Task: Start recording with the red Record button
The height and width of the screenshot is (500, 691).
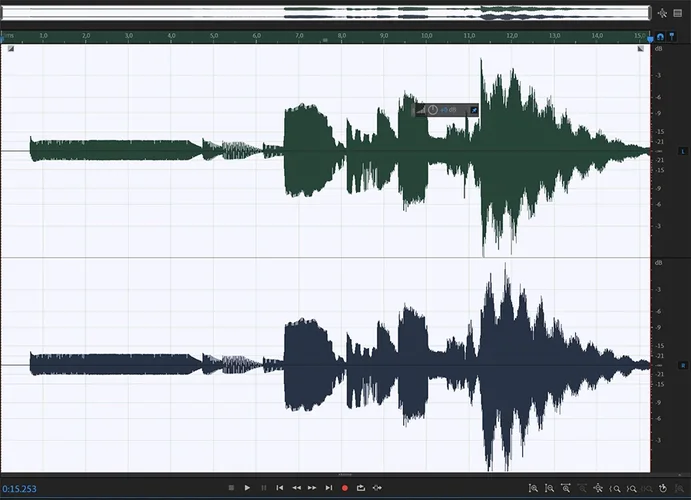Action: (x=345, y=488)
